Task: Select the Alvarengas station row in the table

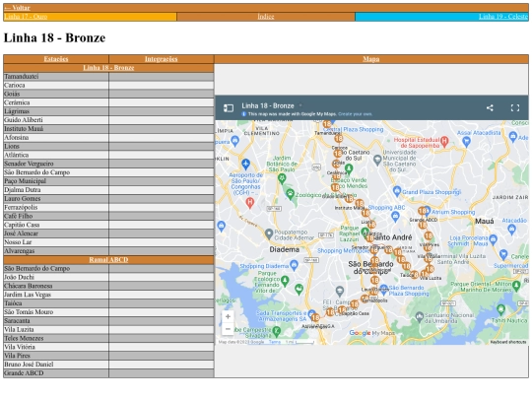Action: (108, 251)
